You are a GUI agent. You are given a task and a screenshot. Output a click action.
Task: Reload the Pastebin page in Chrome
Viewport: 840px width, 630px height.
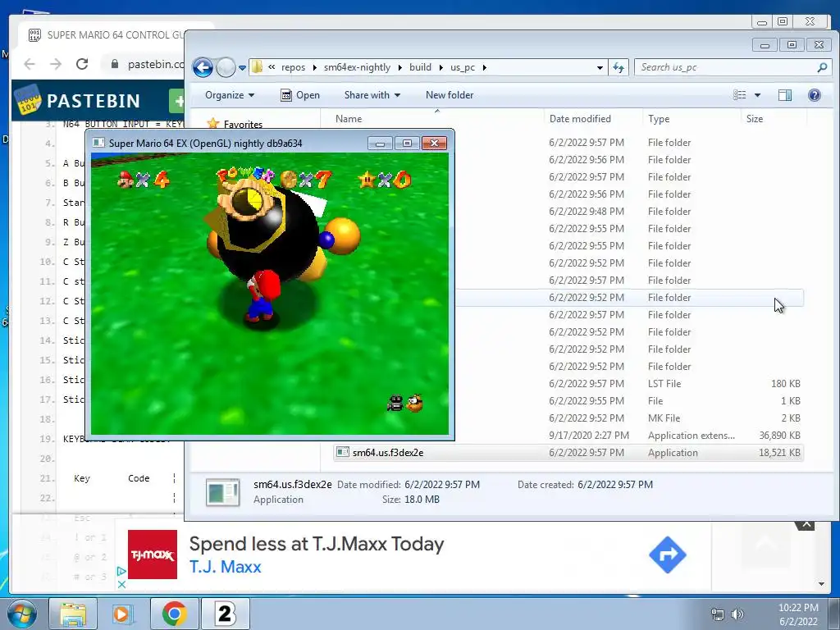[82, 64]
